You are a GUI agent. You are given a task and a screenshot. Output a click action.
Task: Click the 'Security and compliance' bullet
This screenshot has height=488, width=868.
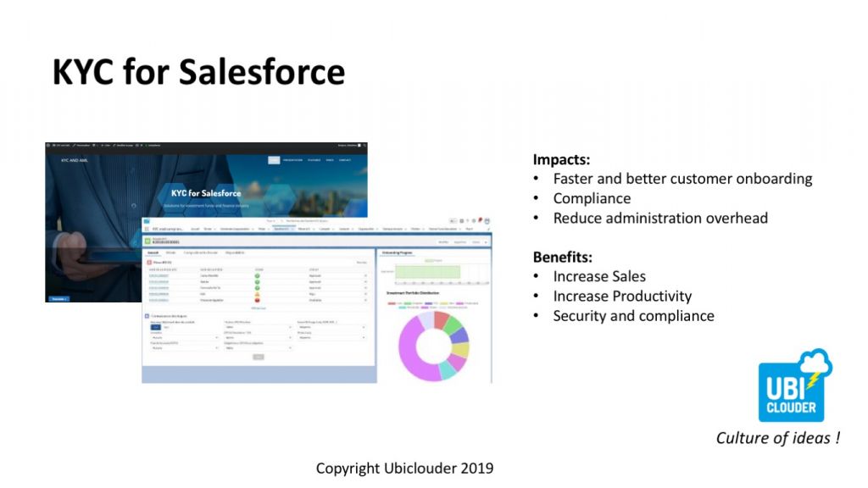pos(634,315)
